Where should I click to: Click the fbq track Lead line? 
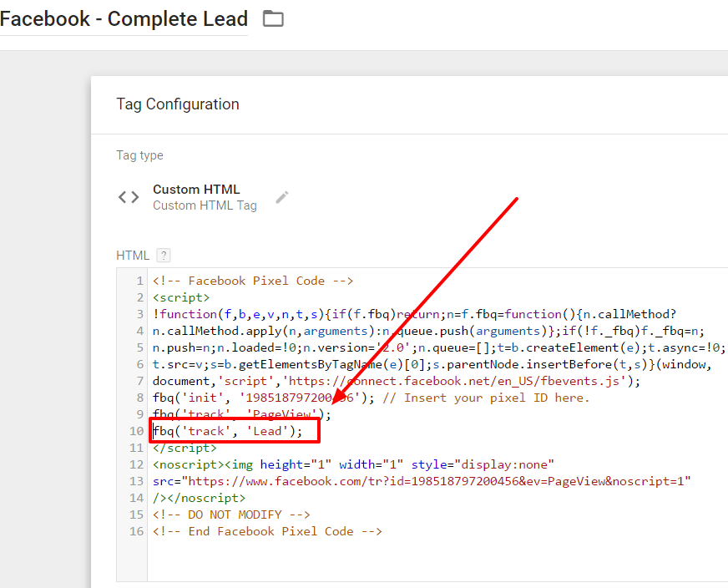click(227, 432)
